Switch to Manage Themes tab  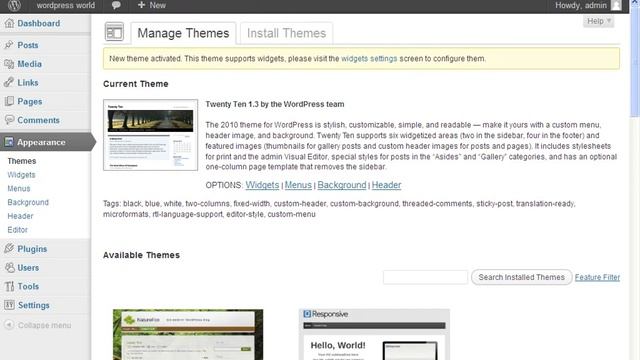tap(183, 33)
